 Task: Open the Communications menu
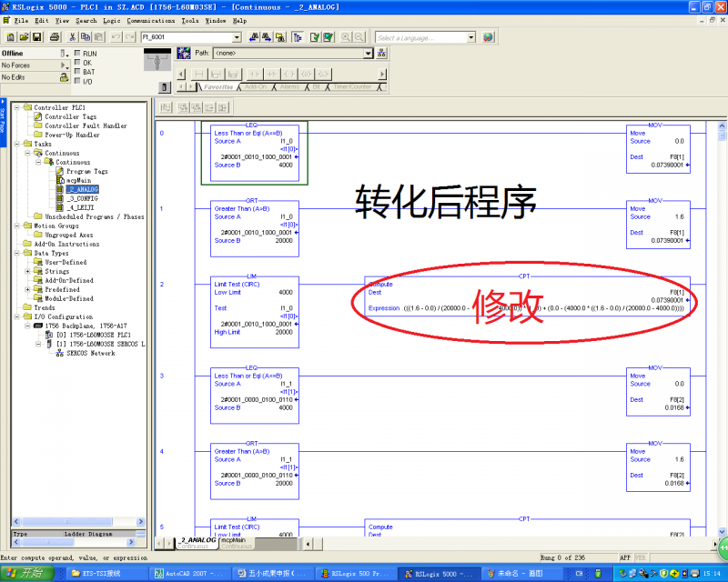click(x=151, y=20)
